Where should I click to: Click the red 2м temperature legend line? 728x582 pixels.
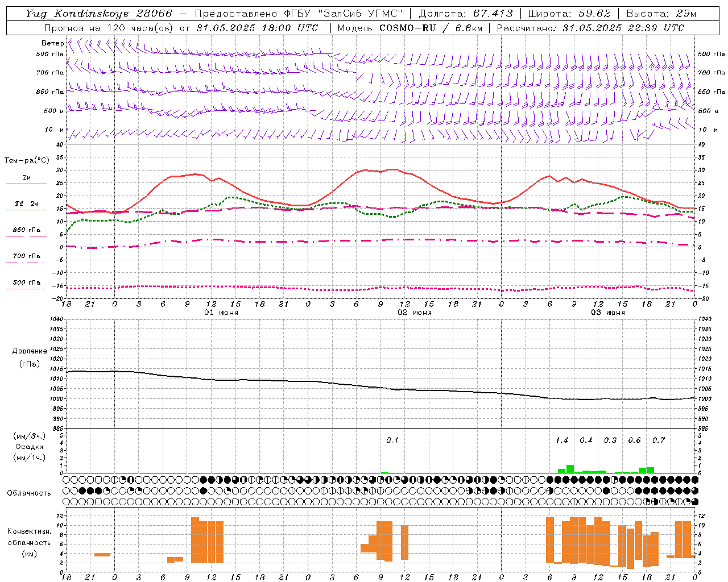click(x=26, y=184)
